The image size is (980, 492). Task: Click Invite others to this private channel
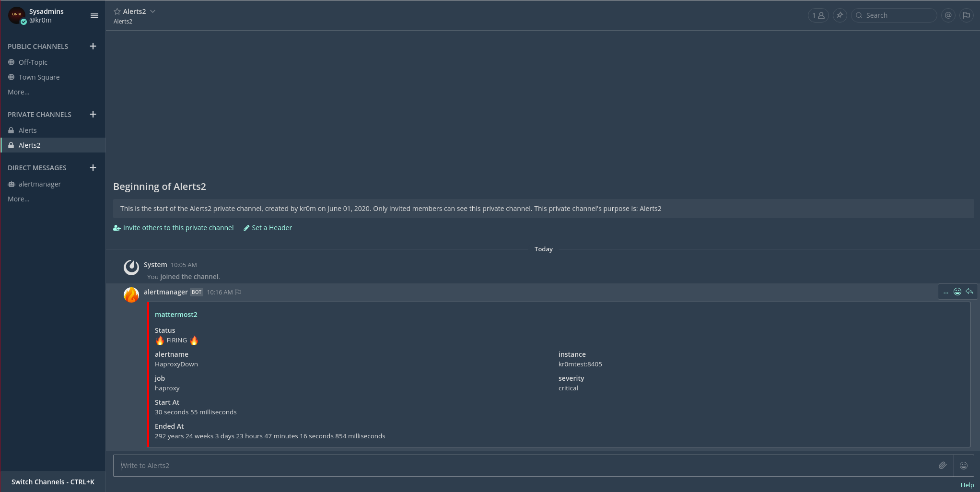tap(178, 228)
